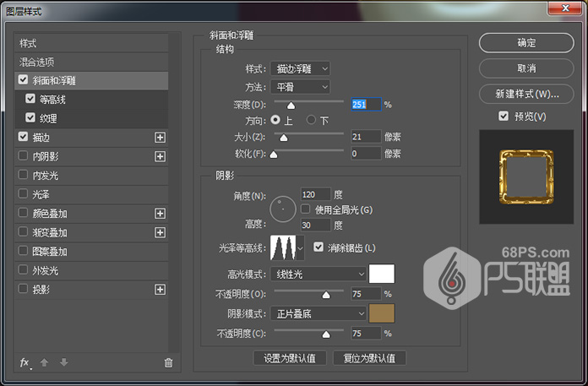Open 阴影模式 dropdown showing 正片叠底

click(x=318, y=313)
